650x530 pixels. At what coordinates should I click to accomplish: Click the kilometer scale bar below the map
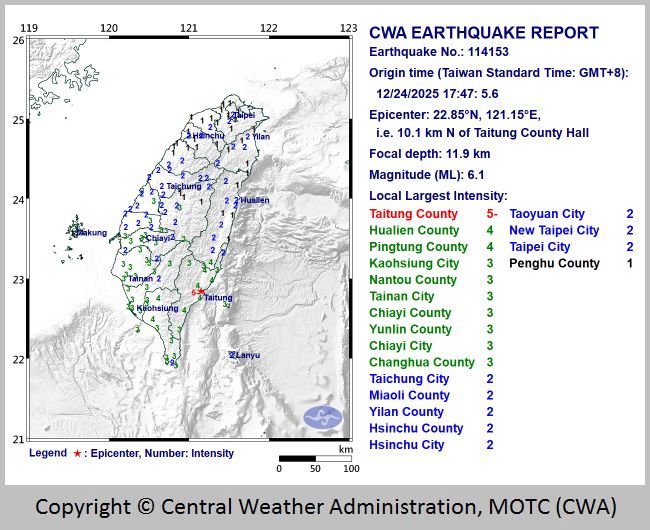(x=314, y=458)
